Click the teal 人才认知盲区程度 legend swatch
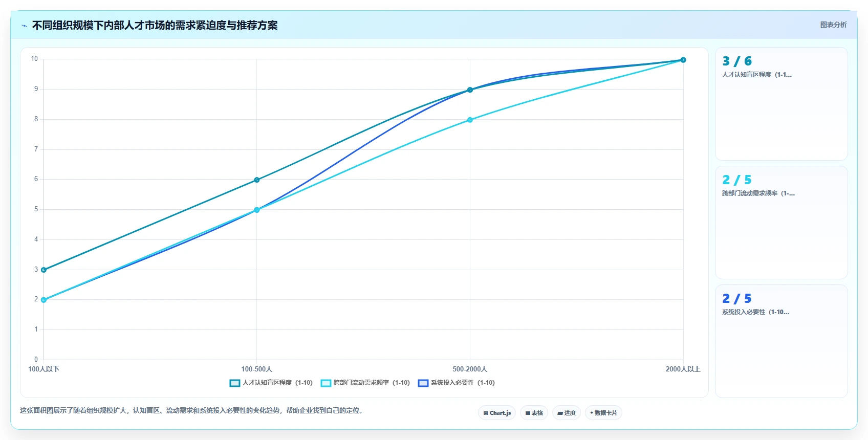The image size is (868, 440). [x=235, y=383]
